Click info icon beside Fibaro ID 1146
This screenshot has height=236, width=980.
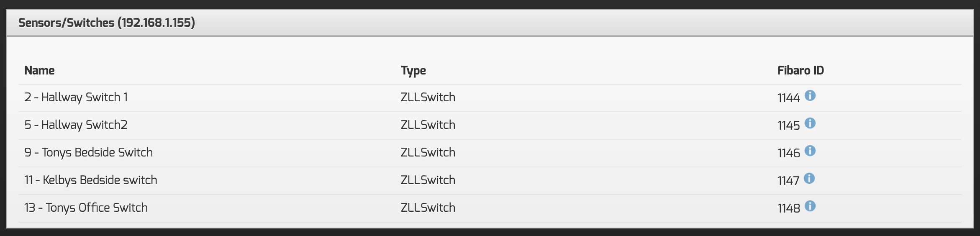810,151
